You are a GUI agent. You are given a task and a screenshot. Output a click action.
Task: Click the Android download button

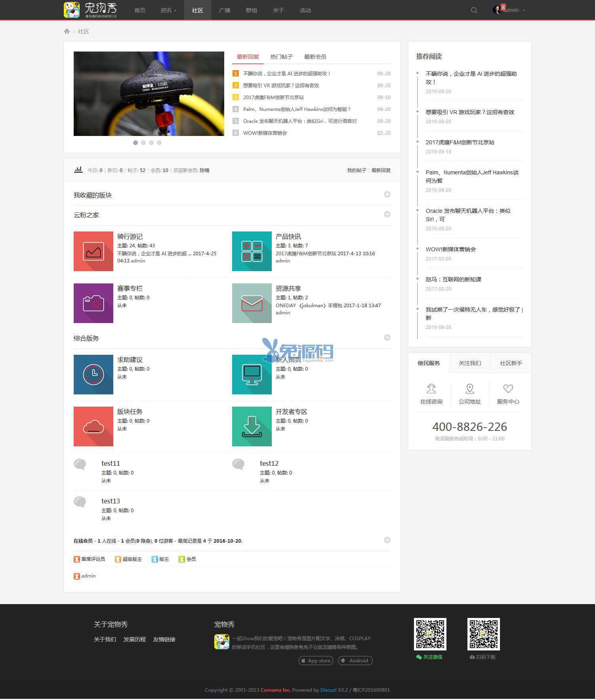(355, 660)
